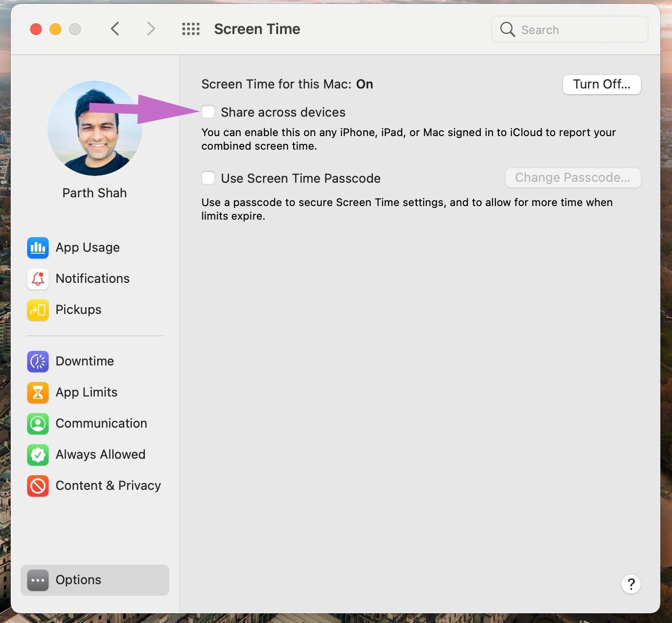Open help with the question mark button

pyautogui.click(x=631, y=584)
